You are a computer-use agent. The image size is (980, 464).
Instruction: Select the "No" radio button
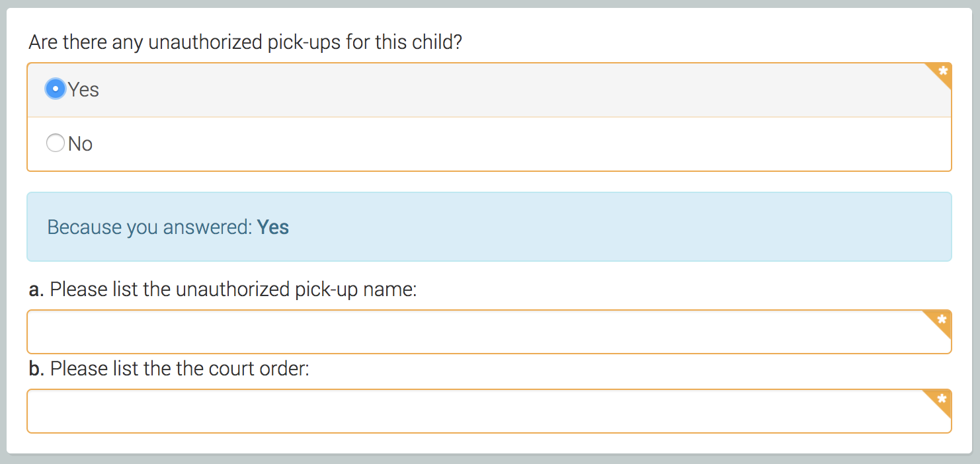[x=56, y=143]
